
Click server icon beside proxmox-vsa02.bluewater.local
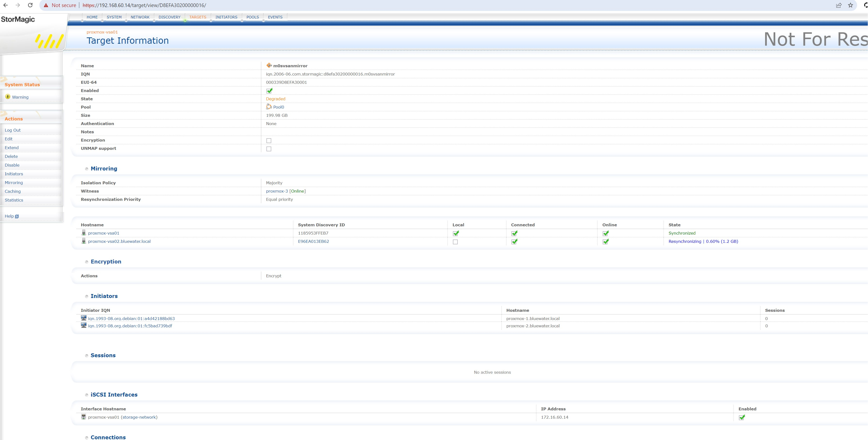[x=84, y=241]
